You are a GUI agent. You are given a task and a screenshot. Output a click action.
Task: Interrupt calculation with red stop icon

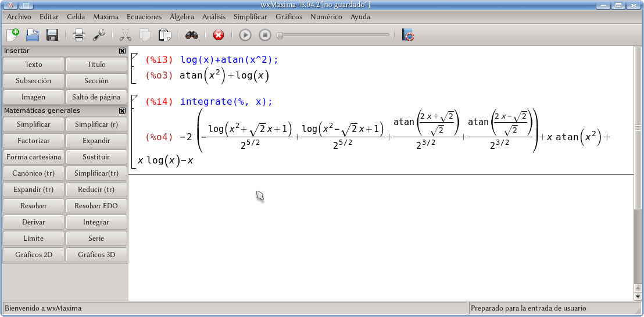click(219, 35)
